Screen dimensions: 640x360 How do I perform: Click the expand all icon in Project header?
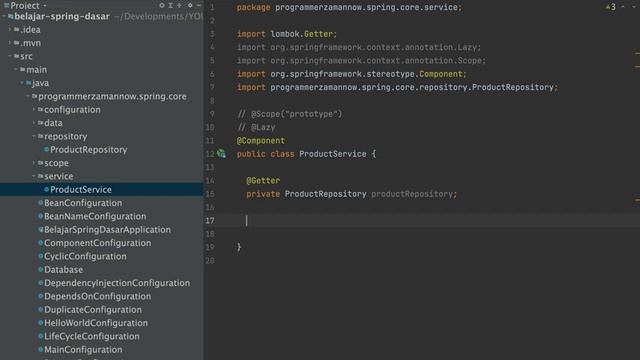coord(171,5)
